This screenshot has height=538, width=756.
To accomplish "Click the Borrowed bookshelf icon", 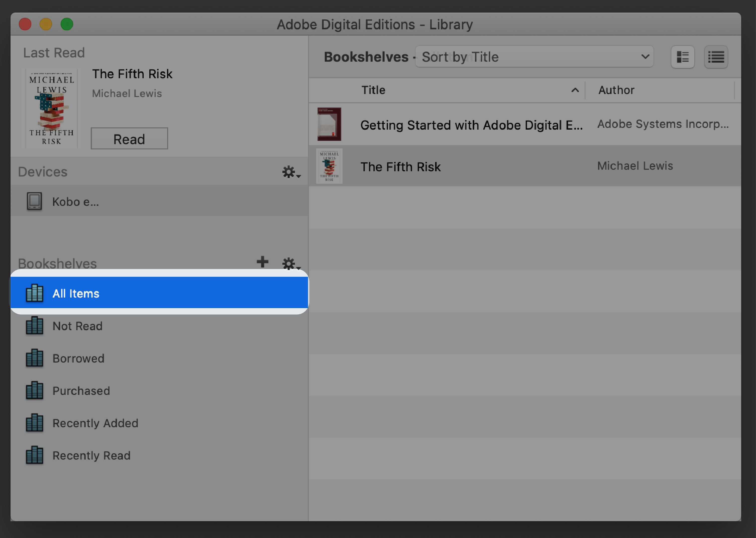I will click(x=35, y=357).
